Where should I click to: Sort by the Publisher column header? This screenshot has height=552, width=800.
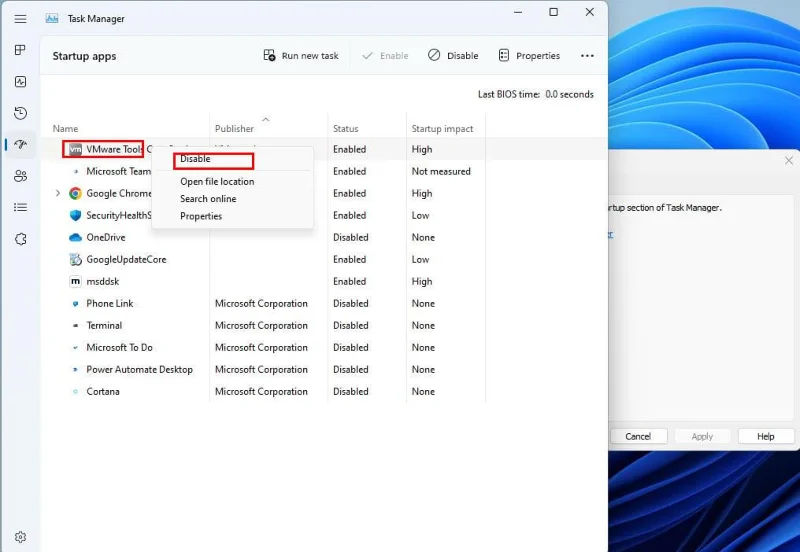(234, 129)
